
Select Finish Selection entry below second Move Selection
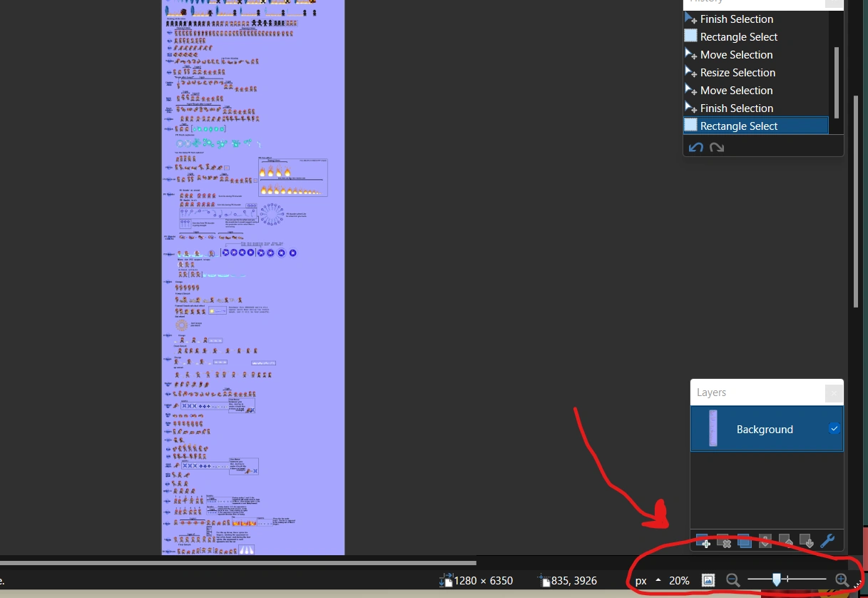pyautogui.click(x=756, y=108)
